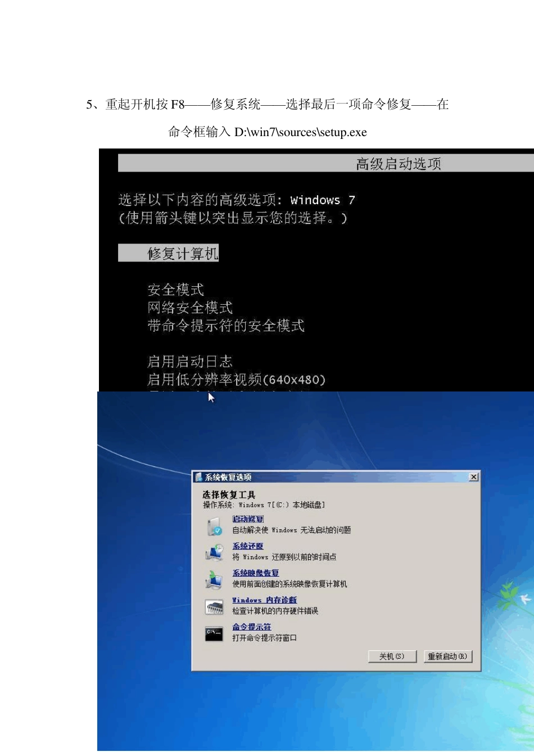
Task: Select 启用低分辨率视频(640x480) option
Action: point(237,380)
